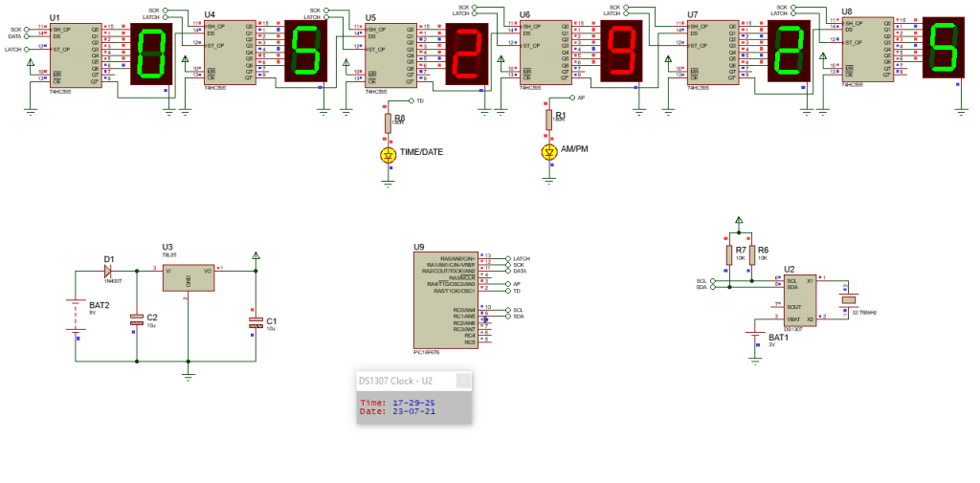980x483 pixels.
Task: Click the U3 reference label
Action: 167,248
